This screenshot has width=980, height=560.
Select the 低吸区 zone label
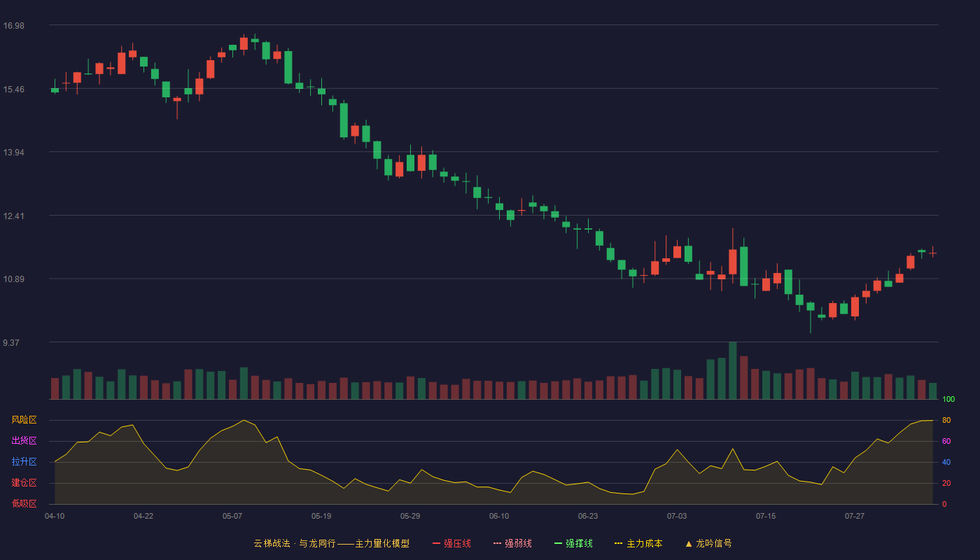[x=24, y=503]
